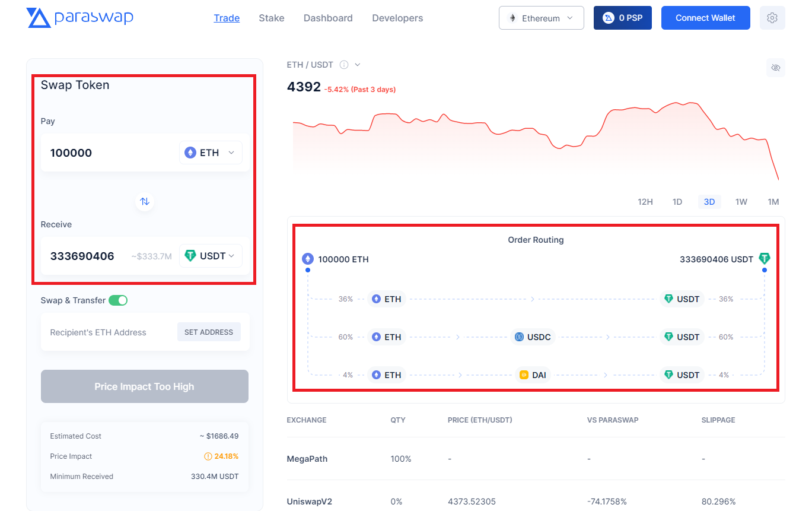Open USDT receive token selector
The height and width of the screenshot is (511, 812).
pos(211,256)
